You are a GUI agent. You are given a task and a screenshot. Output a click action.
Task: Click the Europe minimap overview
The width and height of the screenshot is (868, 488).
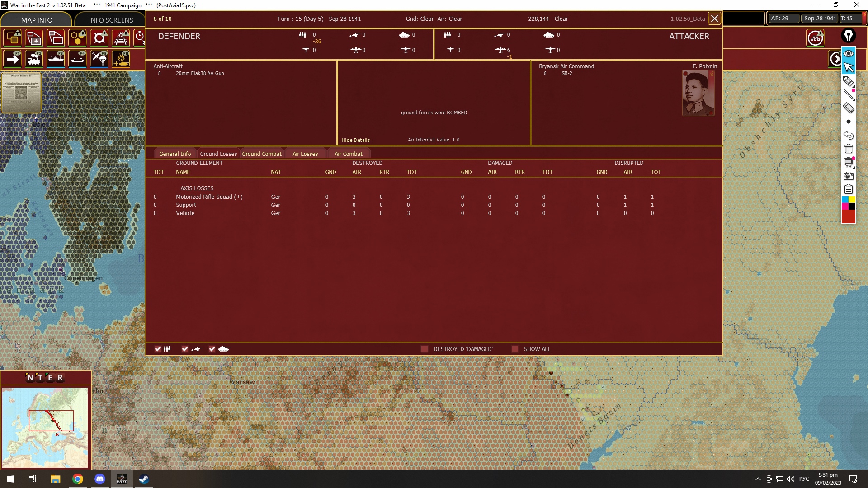tap(45, 427)
